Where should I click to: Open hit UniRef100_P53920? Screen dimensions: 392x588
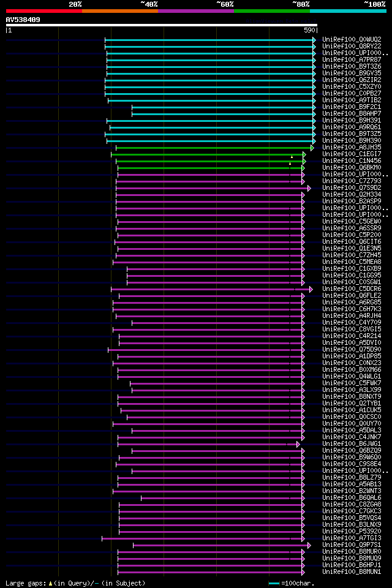pos(352,532)
